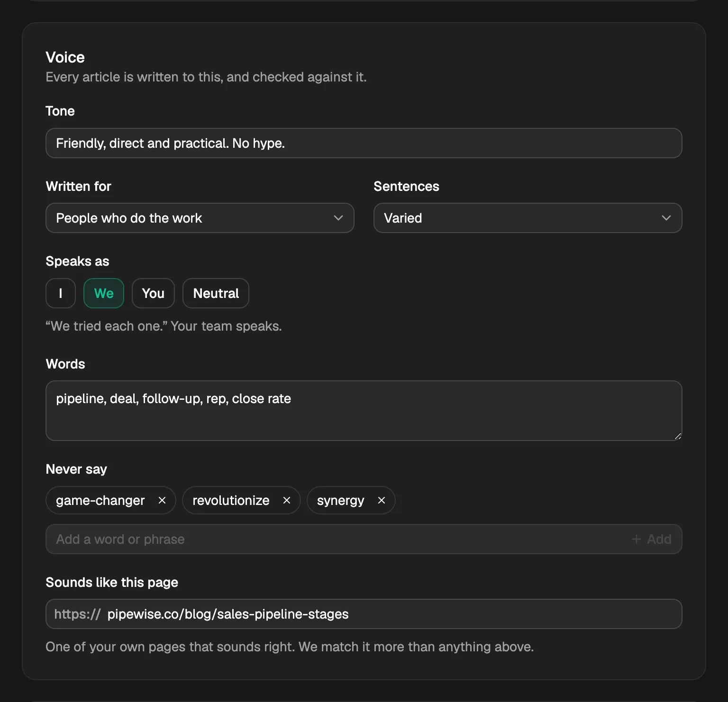This screenshot has height=702, width=728.
Task: Focus the Tone text field
Action: [x=364, y=143]
